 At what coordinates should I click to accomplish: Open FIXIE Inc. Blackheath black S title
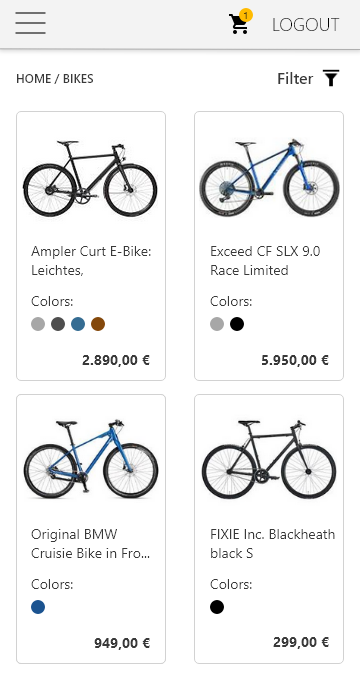[x=272, y=544]
